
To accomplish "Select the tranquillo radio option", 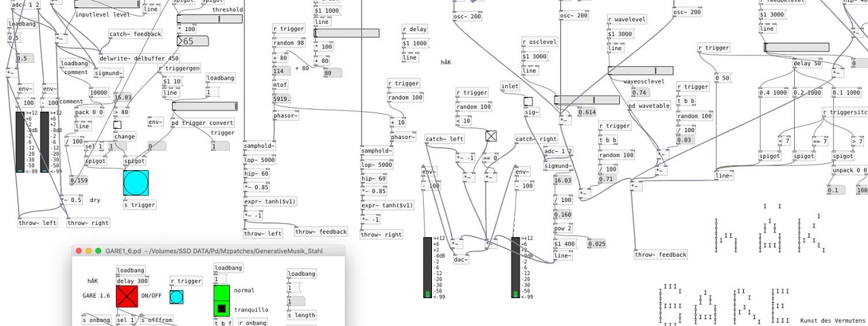I will pyautogui.click(x=221, y=309).
